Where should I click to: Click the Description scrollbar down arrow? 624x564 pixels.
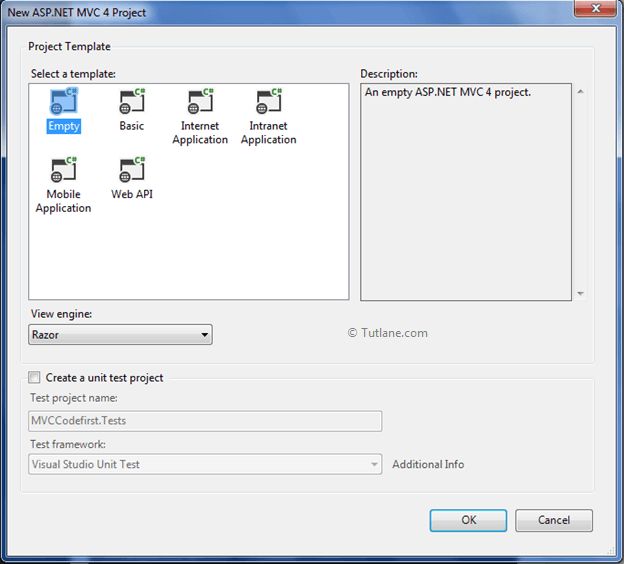(581, 293)
